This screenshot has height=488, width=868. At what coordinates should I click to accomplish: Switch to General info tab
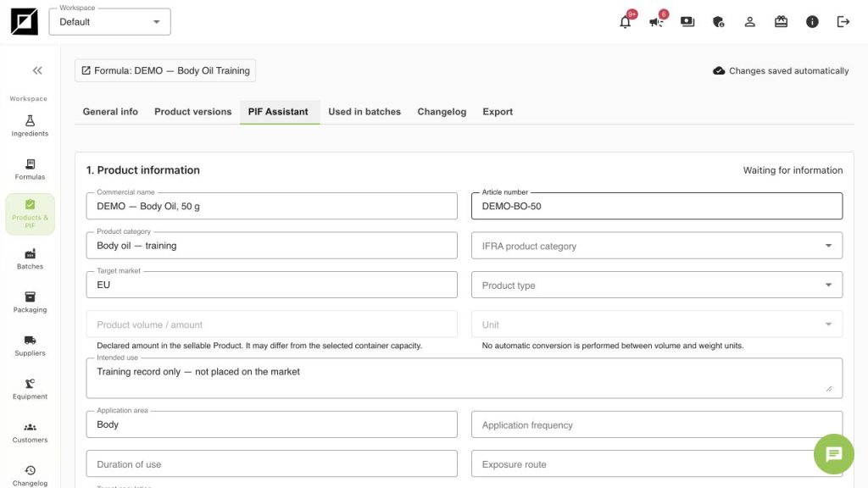pyautogui.click(x=110, y=112)
